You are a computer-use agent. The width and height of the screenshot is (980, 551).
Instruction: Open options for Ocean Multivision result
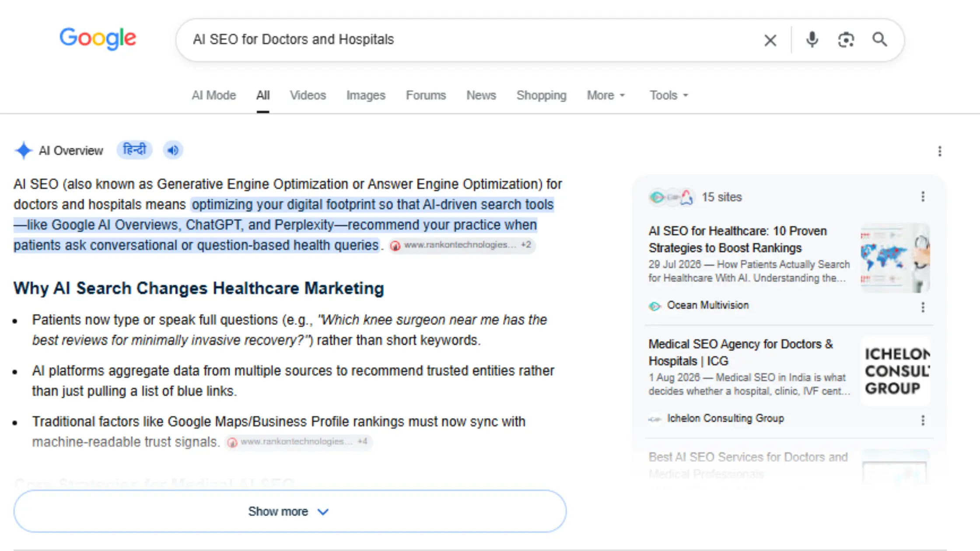coord(923,307)
